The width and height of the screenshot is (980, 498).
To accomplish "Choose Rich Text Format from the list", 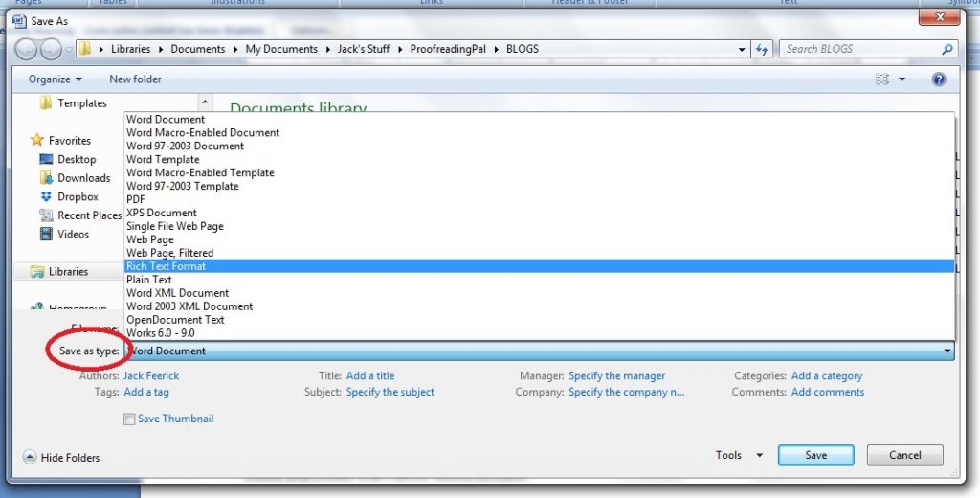I will pyautogui.click(x=540, y=266).
